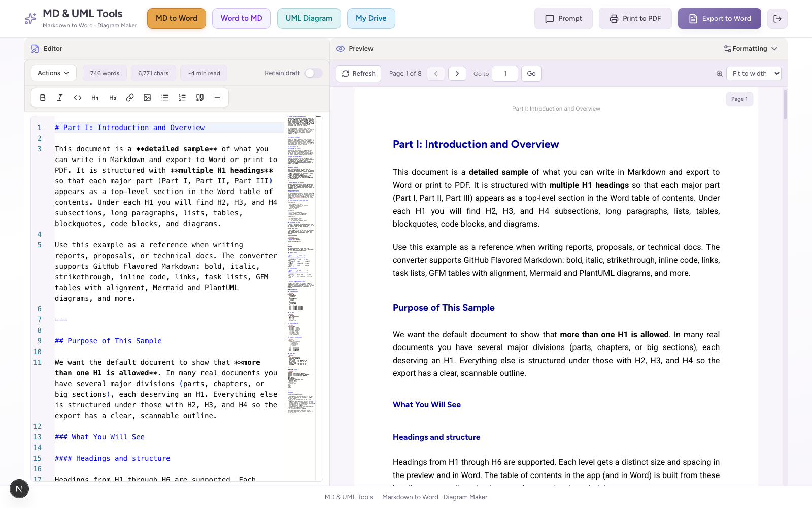Click the zoom magnifier icon
812x508 pixels.
(x=720, y=74)
